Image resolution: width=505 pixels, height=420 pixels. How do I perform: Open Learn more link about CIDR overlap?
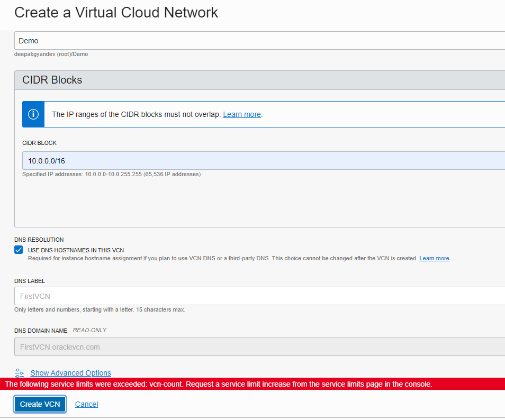(x=242, y=114)
